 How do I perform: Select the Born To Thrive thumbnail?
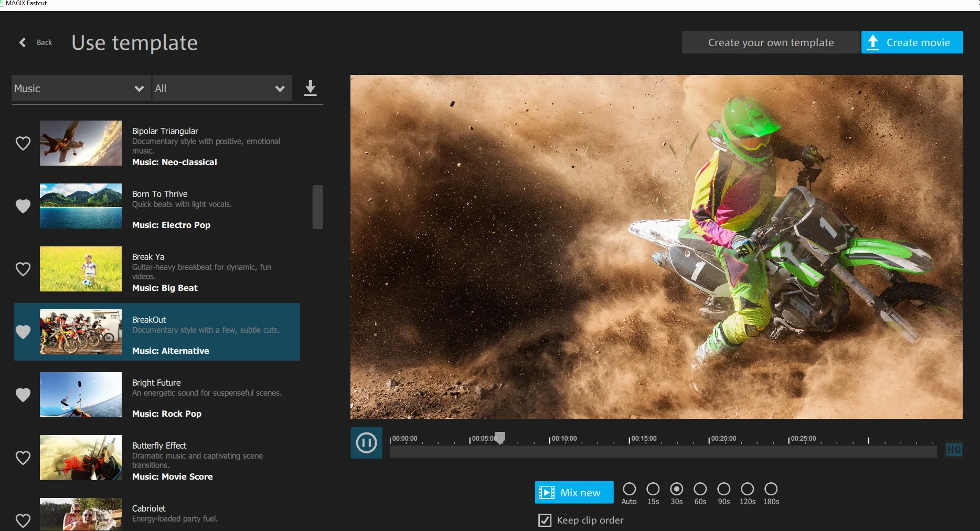coord(81,206)
